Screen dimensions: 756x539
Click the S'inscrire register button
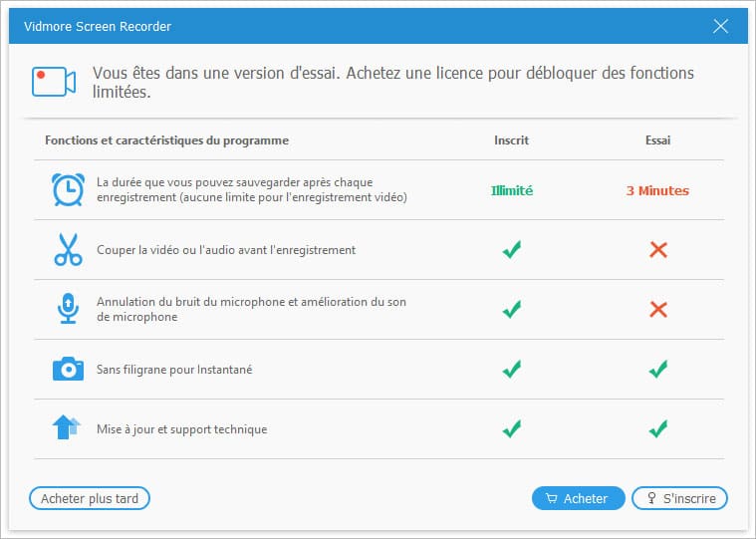[679, 498]
